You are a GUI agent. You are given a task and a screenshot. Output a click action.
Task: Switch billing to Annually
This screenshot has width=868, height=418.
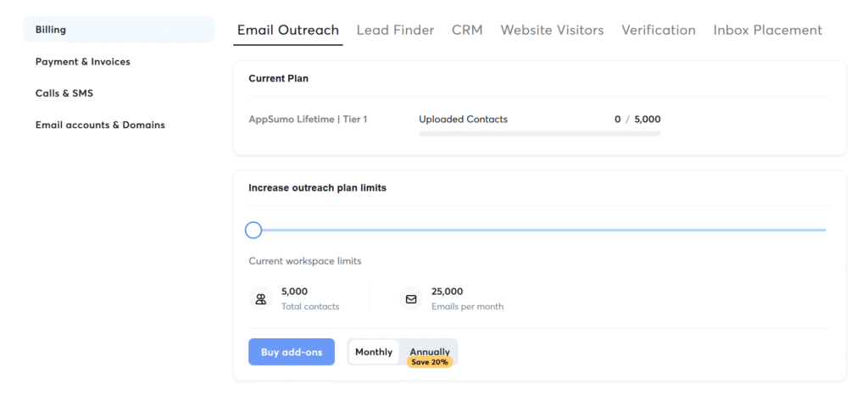coord(430,352)
